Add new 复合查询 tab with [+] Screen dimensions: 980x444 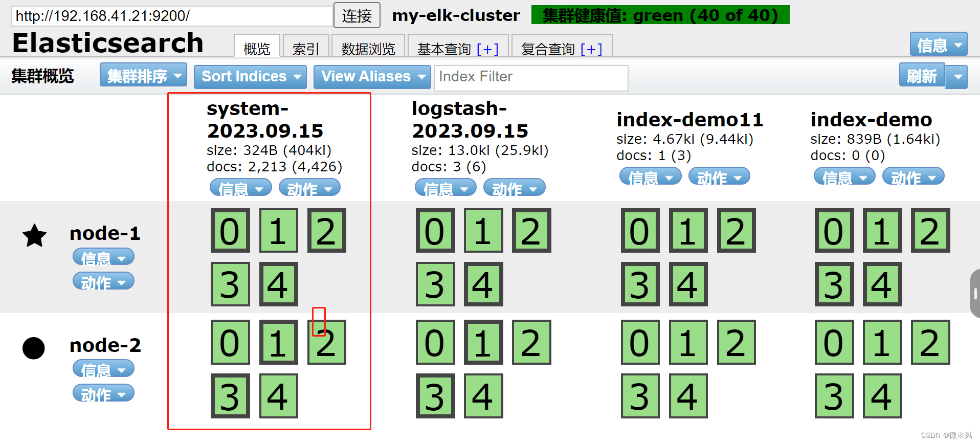point(591,49)
